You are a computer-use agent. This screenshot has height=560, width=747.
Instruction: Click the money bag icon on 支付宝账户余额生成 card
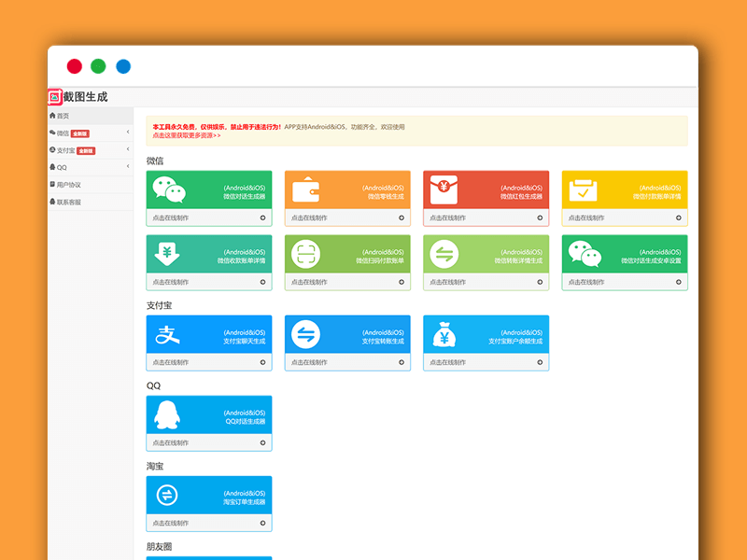(444, 334)
